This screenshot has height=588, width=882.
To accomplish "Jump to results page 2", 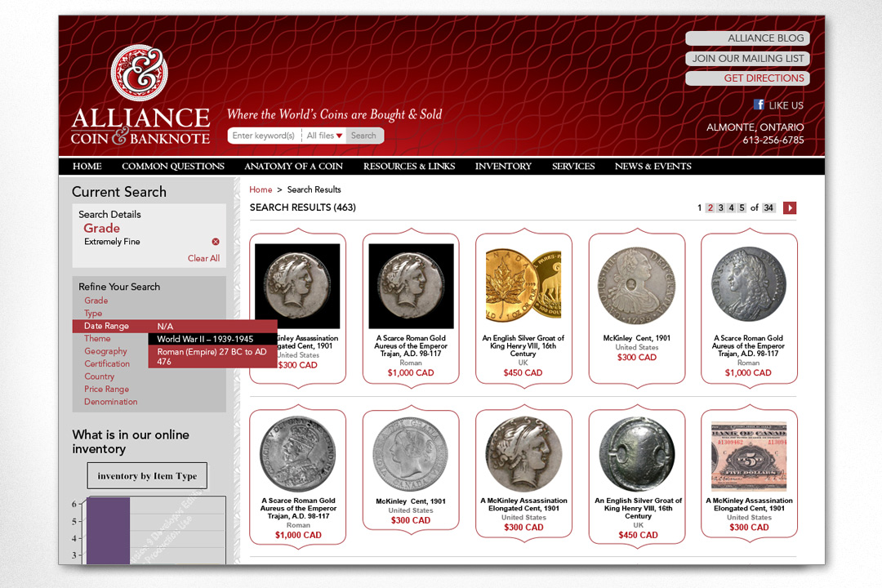I will coord(710,208).
